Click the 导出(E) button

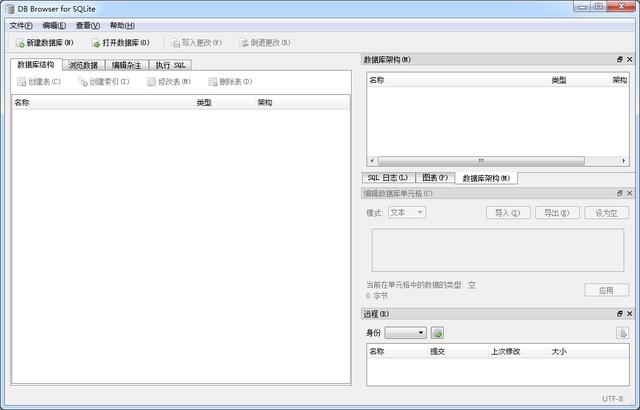[x=557, y=213]
